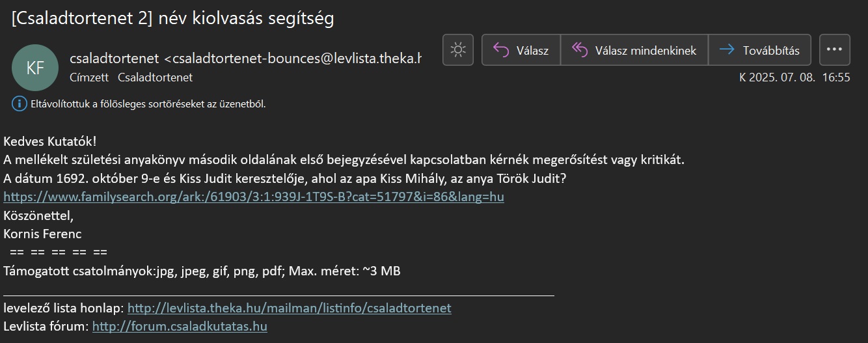Click the Válasz reply button
This screenshot has height=343, width=868.
pyautogui.click(x=521, y=50)
